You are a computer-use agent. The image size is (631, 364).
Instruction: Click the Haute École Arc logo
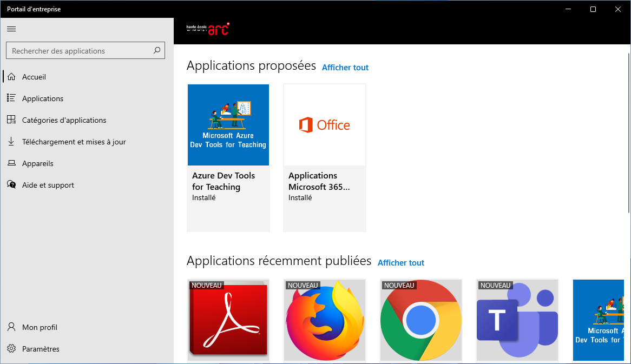point(208,29)
